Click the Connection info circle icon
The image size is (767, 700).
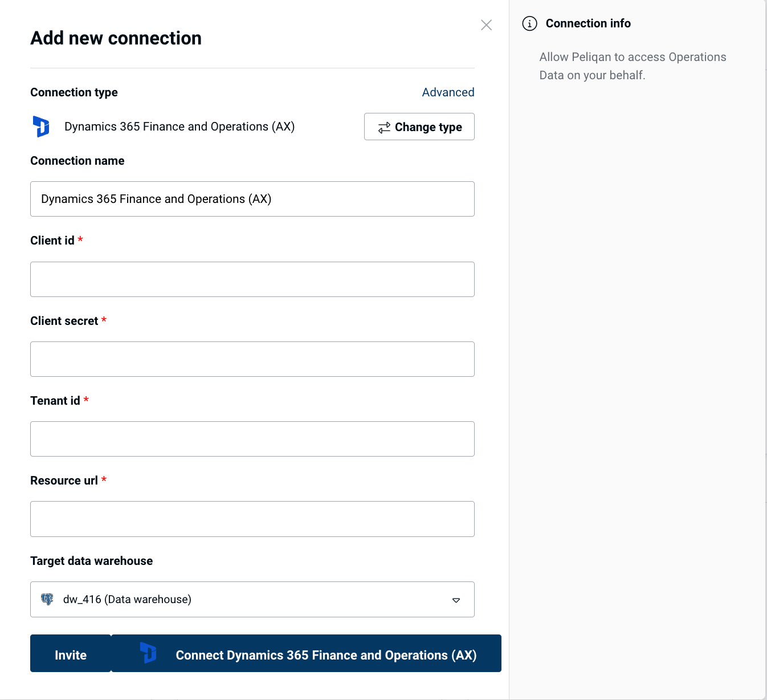(529, 23)
